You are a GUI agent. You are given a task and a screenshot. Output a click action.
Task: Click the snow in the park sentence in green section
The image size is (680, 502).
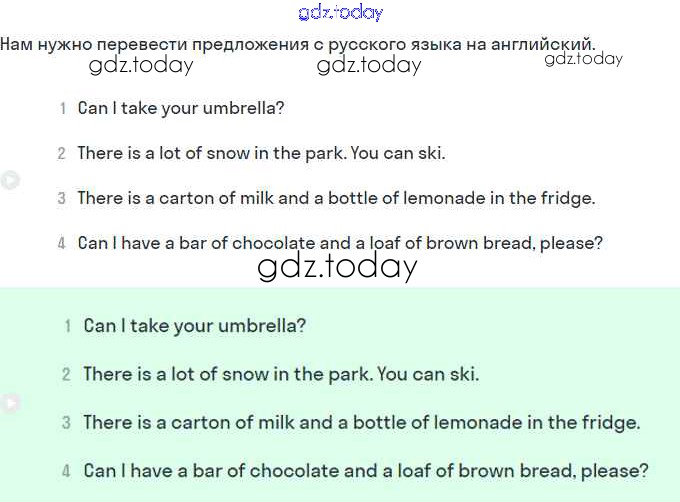[281, 374]
